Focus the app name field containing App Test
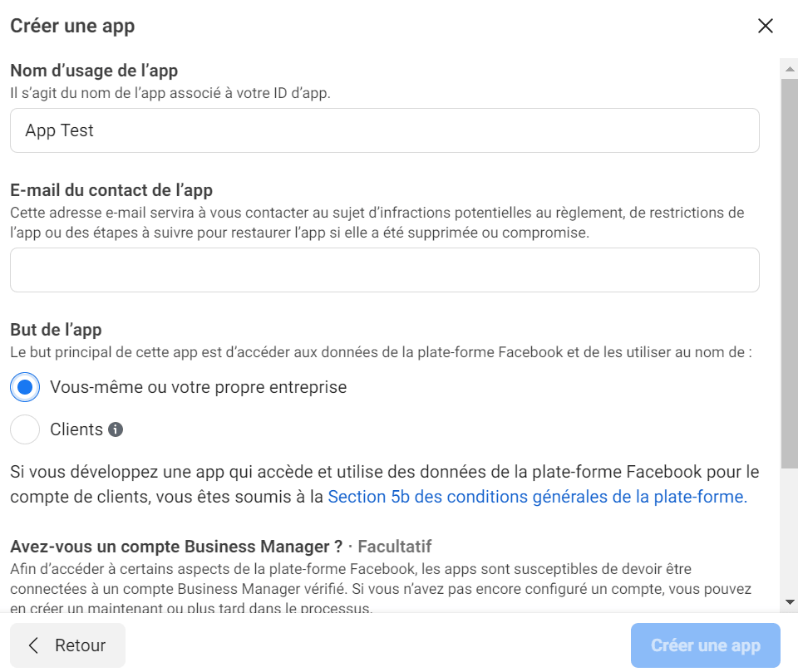This screenshot has height=672, width=798. pos(385,130)
